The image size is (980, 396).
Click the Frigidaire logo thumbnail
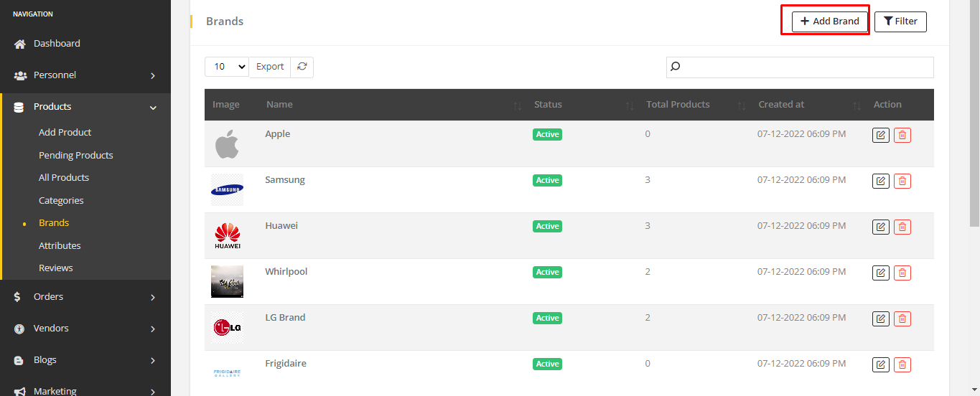227,373
